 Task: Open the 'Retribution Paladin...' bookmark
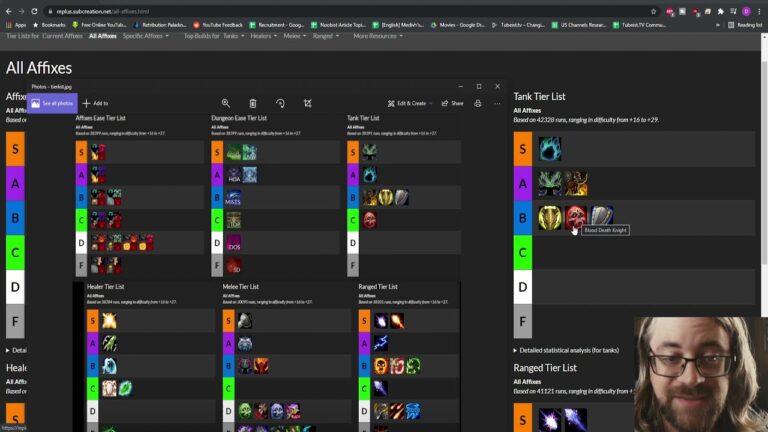pyautogui.click(x=160, y=24)
